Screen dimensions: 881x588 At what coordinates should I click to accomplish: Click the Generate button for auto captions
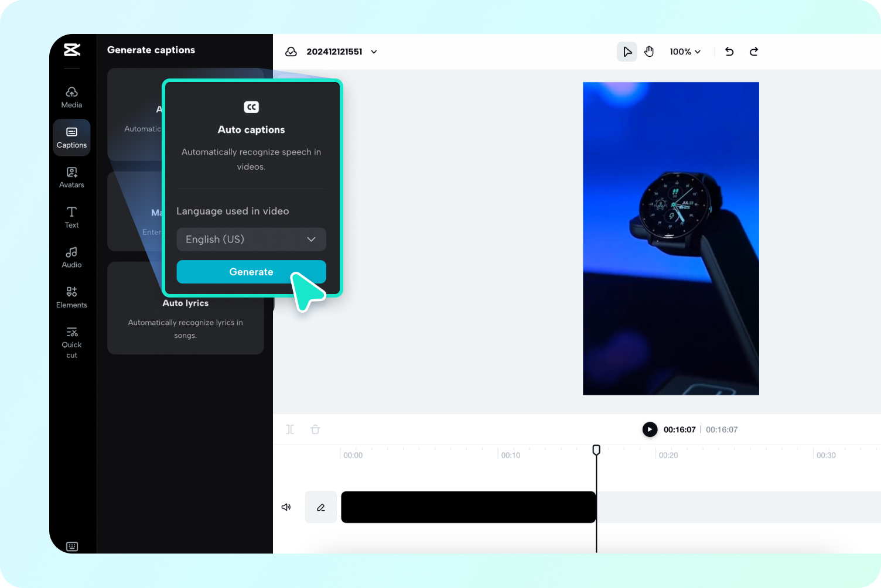[x=251, y=272]
